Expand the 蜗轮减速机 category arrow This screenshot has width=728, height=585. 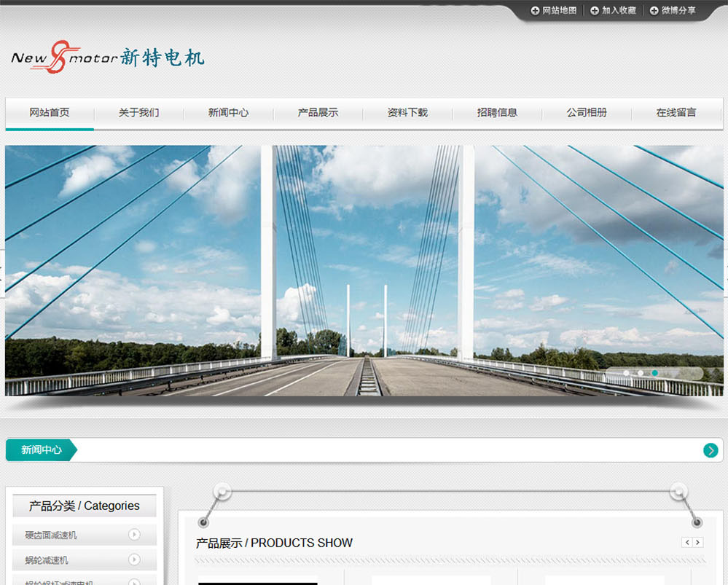tap(134, 560)
